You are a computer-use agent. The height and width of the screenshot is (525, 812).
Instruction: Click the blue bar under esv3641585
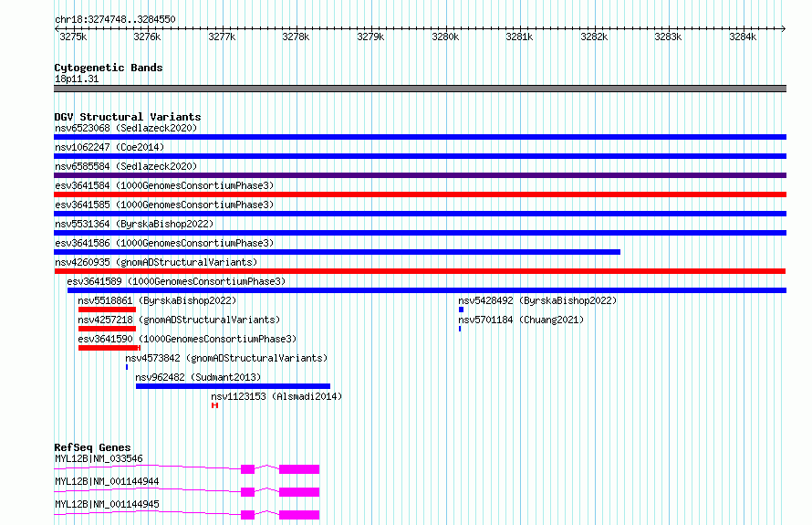(420, 214)
